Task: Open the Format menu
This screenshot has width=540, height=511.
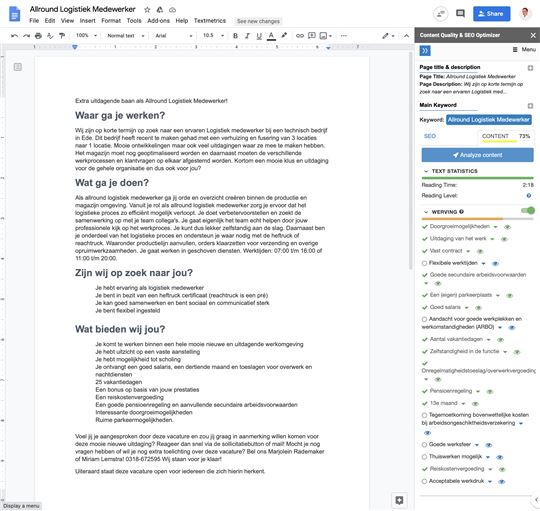Action: pos(111,21)
